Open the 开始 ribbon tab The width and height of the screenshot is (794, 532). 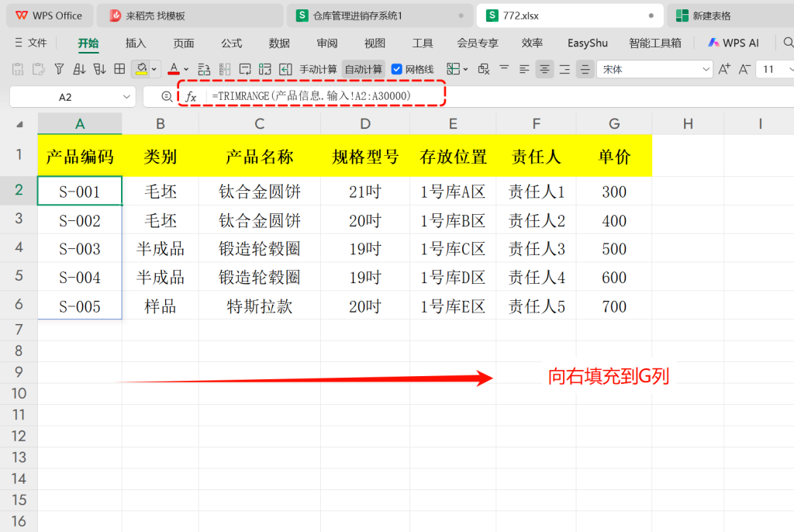[88, 43]
